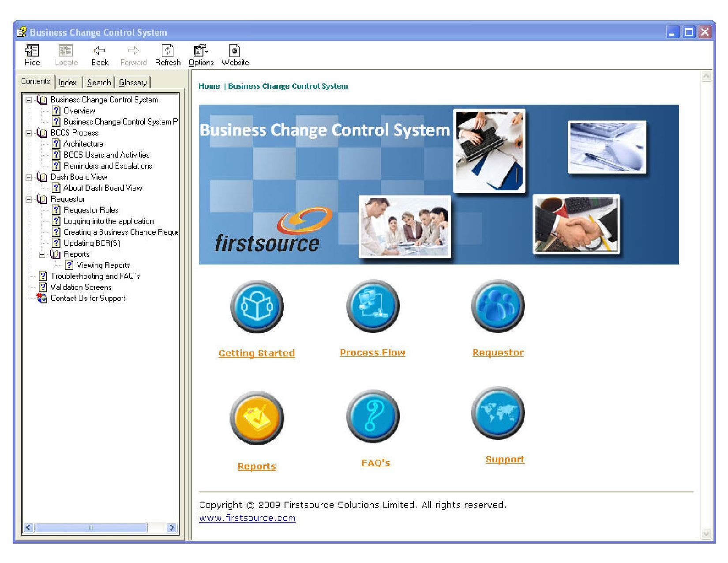Collapse the Reports subfolder node

click(42, 254)
